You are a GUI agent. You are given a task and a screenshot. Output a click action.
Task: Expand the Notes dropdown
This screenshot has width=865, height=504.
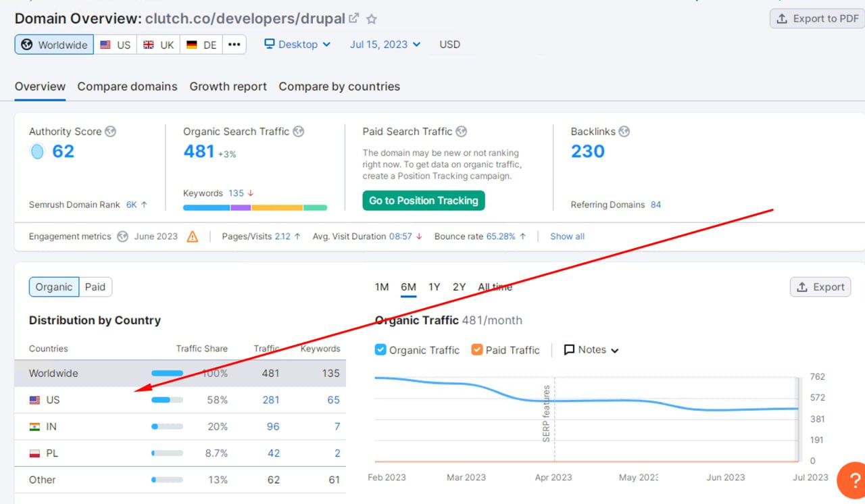pyautogui.click(x=591, y=350)
